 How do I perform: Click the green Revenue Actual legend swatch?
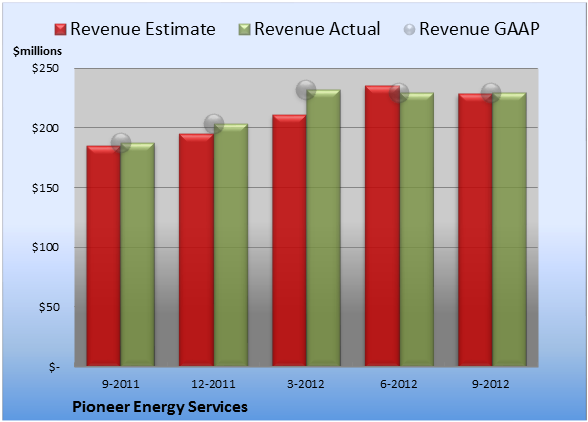(x=244, y=29)
